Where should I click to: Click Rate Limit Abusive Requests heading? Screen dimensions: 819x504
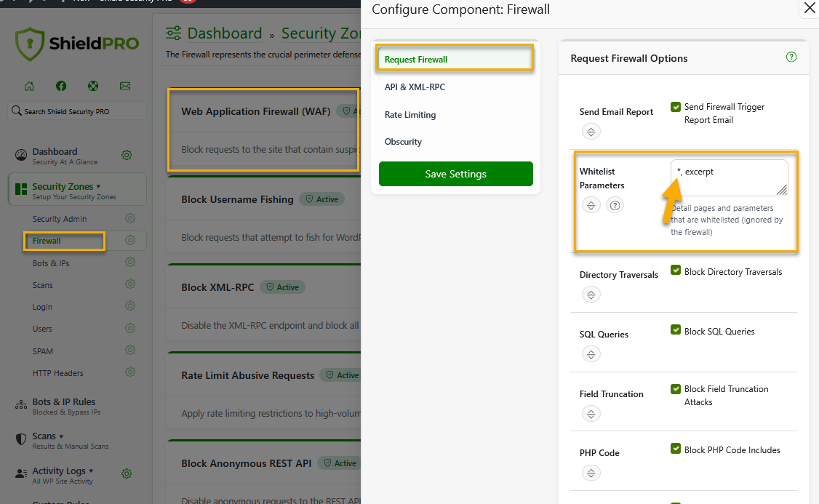click(x=247, y=375)
